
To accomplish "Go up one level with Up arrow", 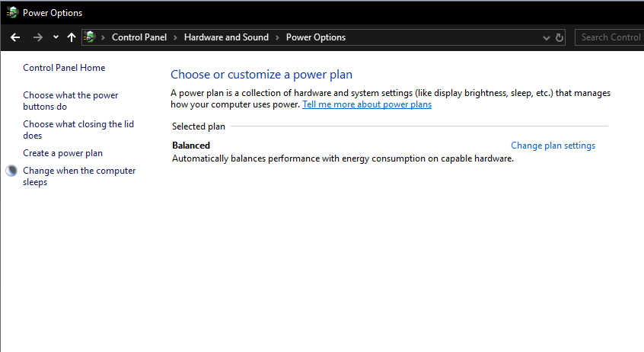I will [x=72, y=37].
